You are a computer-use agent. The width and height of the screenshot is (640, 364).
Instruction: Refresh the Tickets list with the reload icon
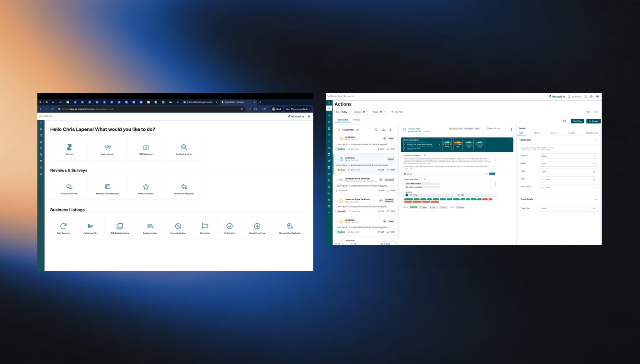(357, 130)
